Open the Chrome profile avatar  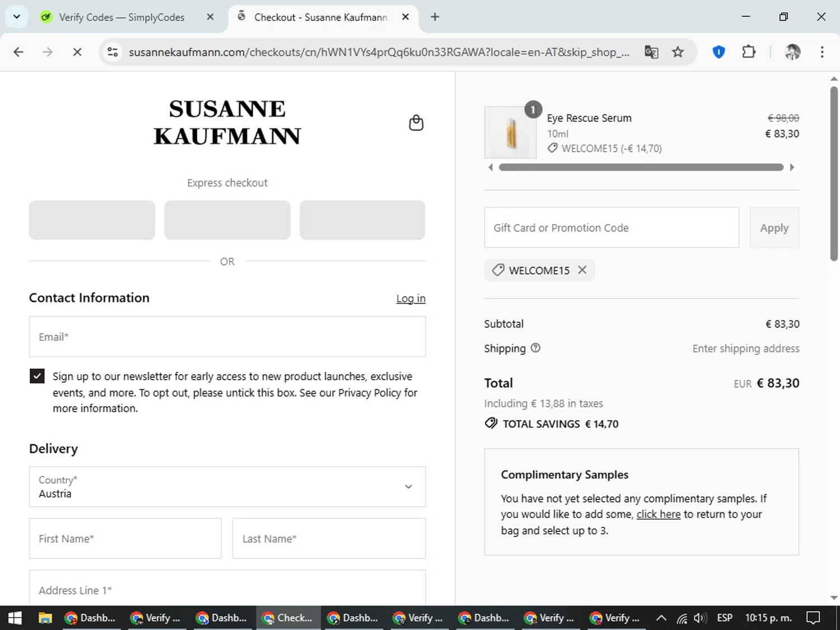pyautogui.click(x=792, y=52)
